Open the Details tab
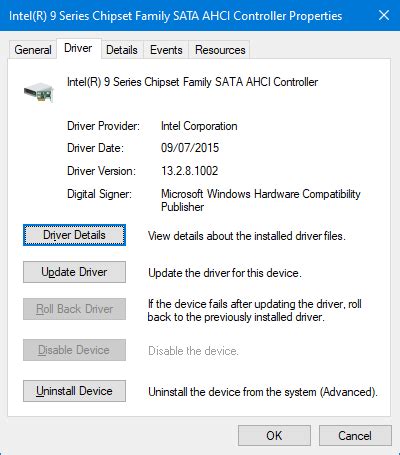The height and width of the screenshot is (455, 400). tap(122, 50)
